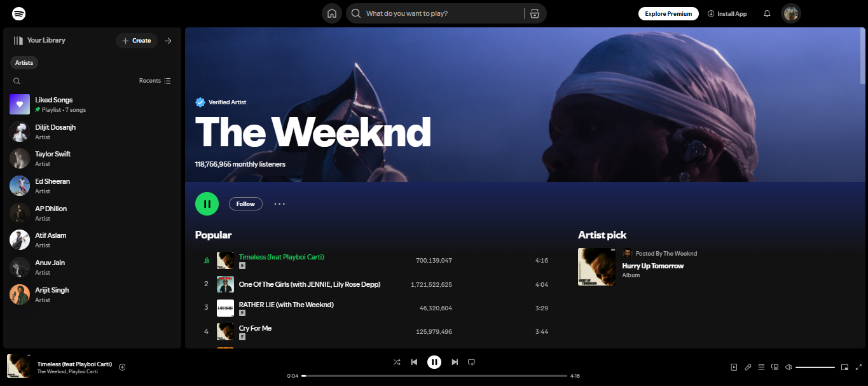Open the Lyrics view
Screen dimensions: 868x386
pos(748,367)
